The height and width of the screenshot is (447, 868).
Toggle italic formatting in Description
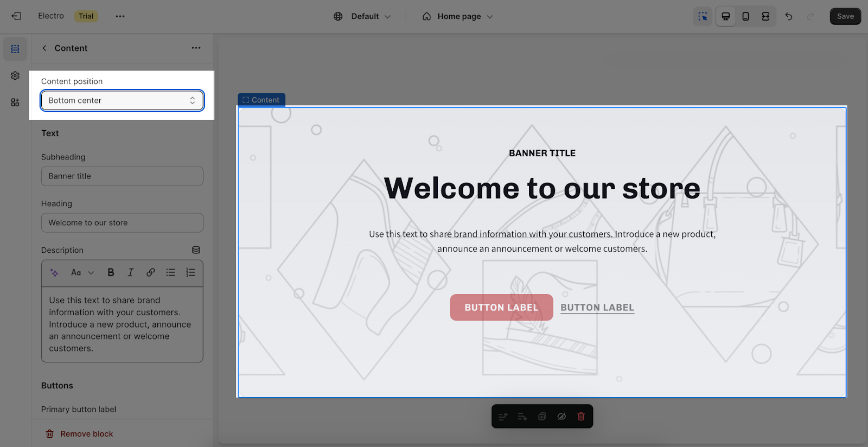coord(130,272)
